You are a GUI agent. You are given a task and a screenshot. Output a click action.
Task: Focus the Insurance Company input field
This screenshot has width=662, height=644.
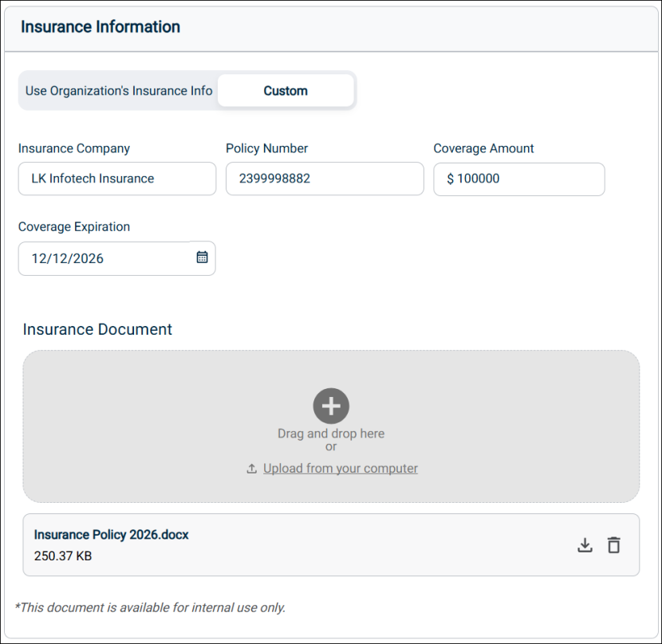point(117,179)
